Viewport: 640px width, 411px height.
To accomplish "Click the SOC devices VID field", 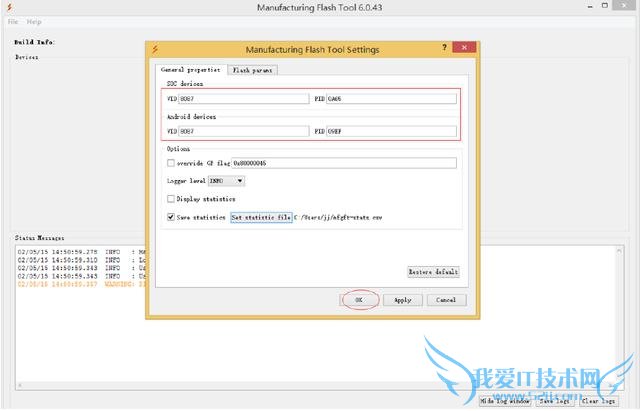I will pyautogui.click(x=244, y=99).
